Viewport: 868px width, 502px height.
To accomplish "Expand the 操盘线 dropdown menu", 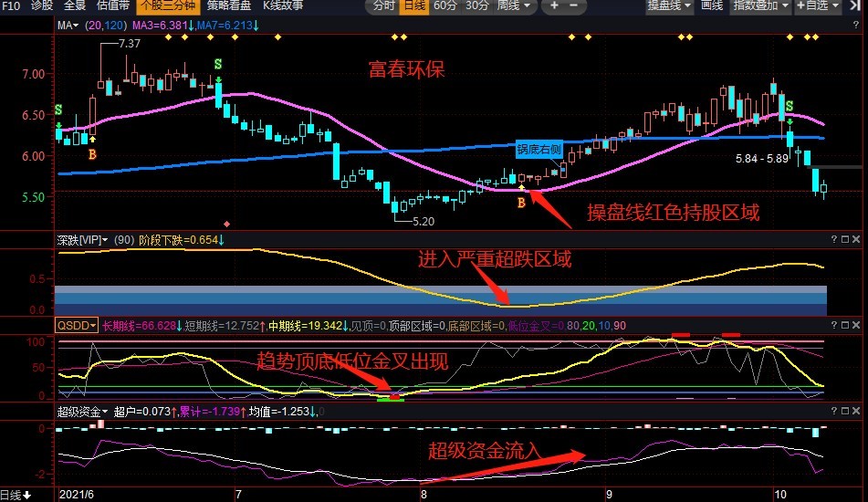I will click(x=670, y=6).
